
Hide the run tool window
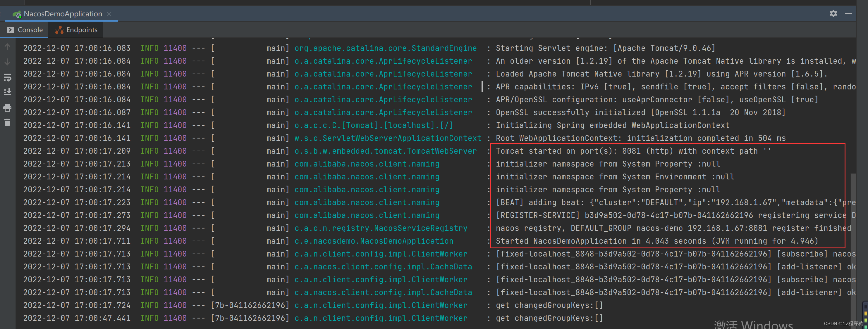pyautogui.click(x=848, y=13)
